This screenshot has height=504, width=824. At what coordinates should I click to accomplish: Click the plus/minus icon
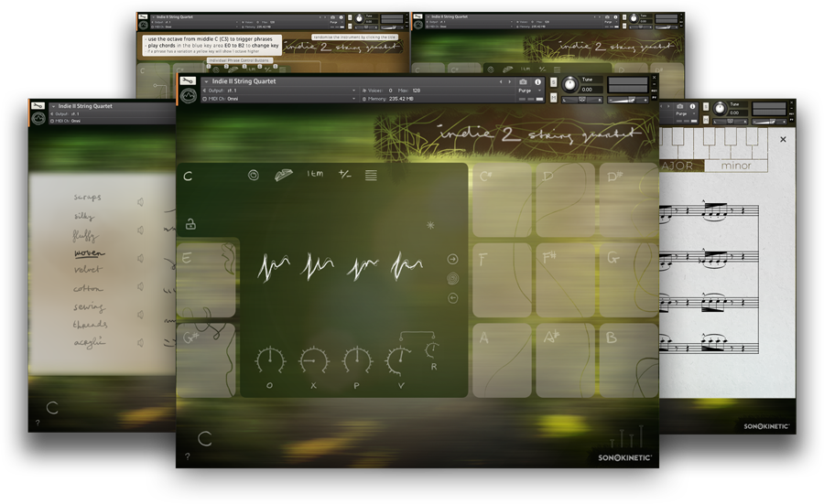(345, 174)
